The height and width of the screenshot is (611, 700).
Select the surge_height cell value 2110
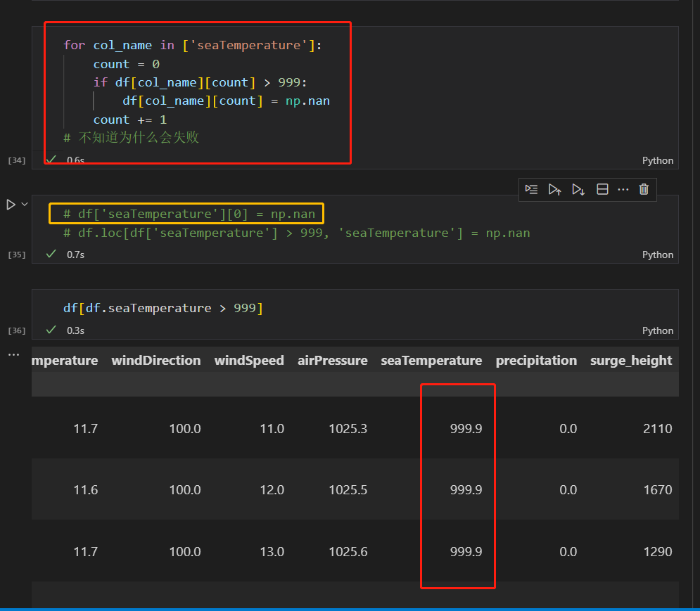(657, 429)
